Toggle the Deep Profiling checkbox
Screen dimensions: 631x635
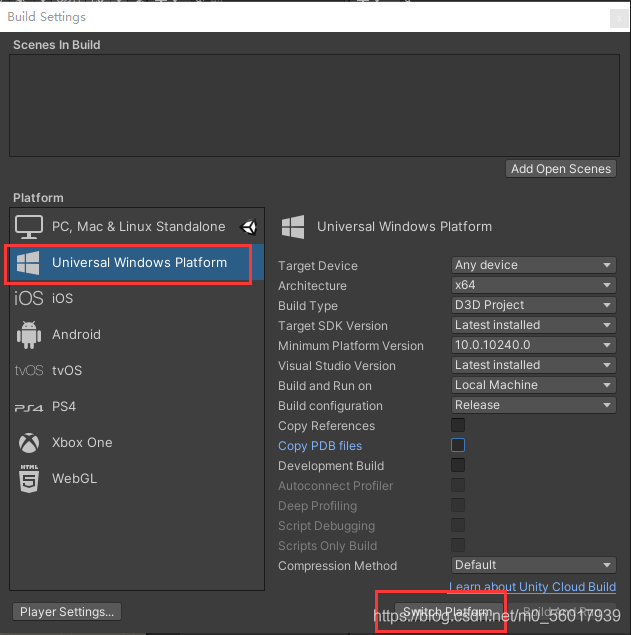(x=458, y=505)
